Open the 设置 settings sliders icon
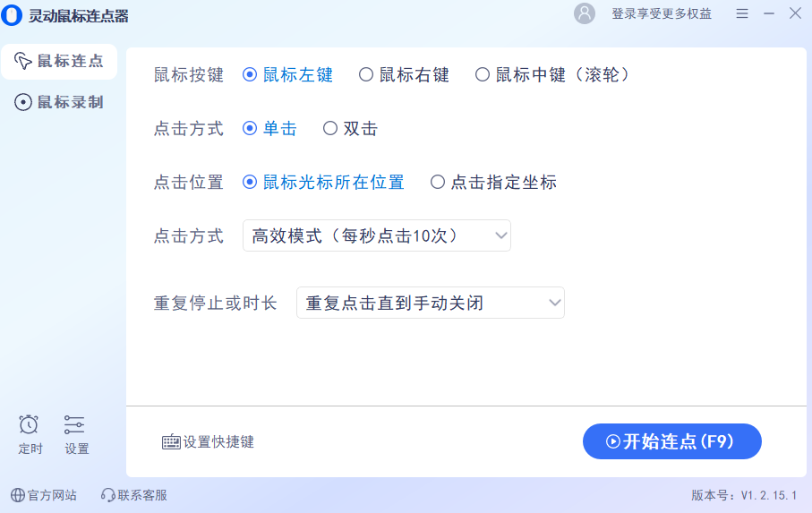The height and width of the screenshot is (513, 812). tap(75, 424)
